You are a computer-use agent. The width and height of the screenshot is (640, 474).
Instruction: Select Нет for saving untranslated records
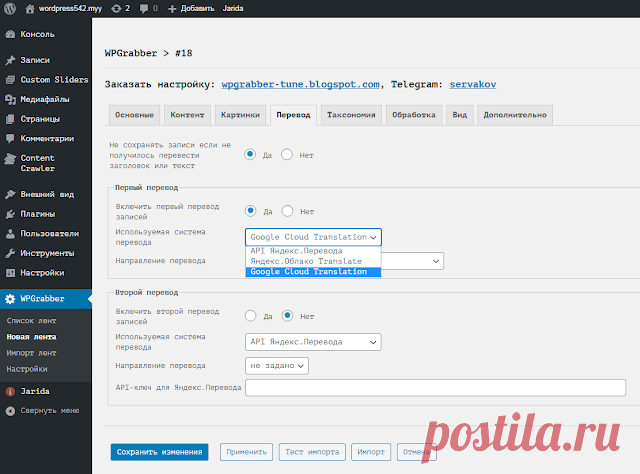tap(287, 155)
